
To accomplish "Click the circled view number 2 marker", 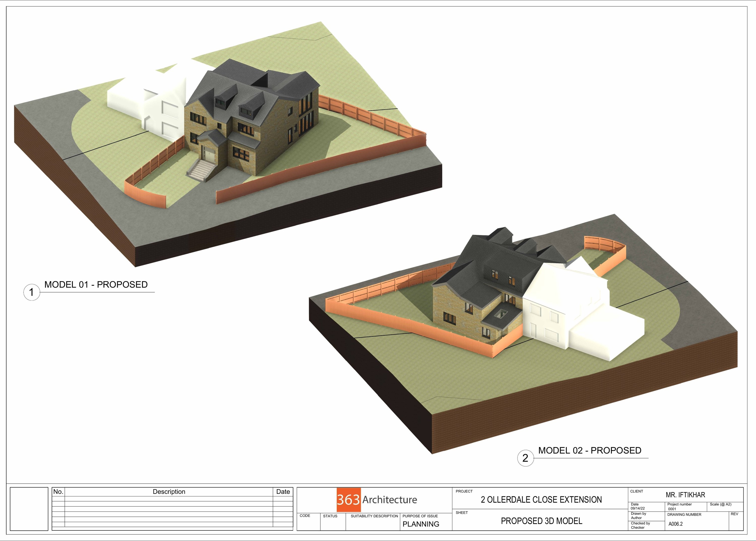I will point(525,458).
